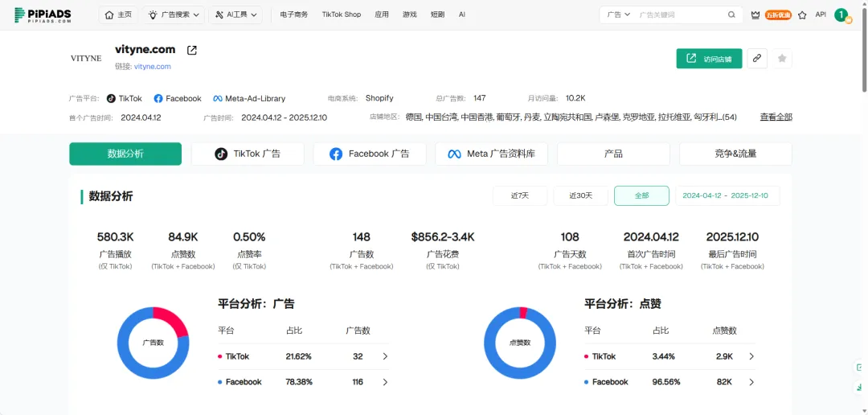Screen dimensions: 868x415
Task: Click the search magnifier icon
Action: pos(731,14)
